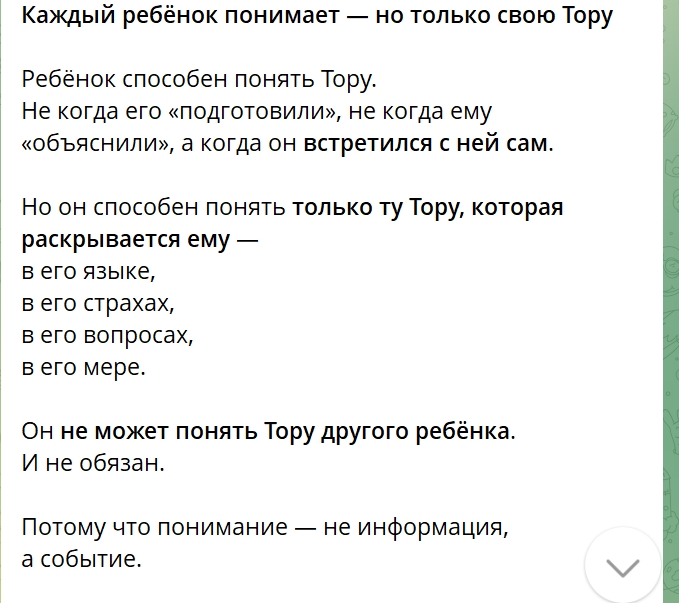Click the line "в его мере."
This screenshot has width=679, height=603.
(x=84, y=367)
